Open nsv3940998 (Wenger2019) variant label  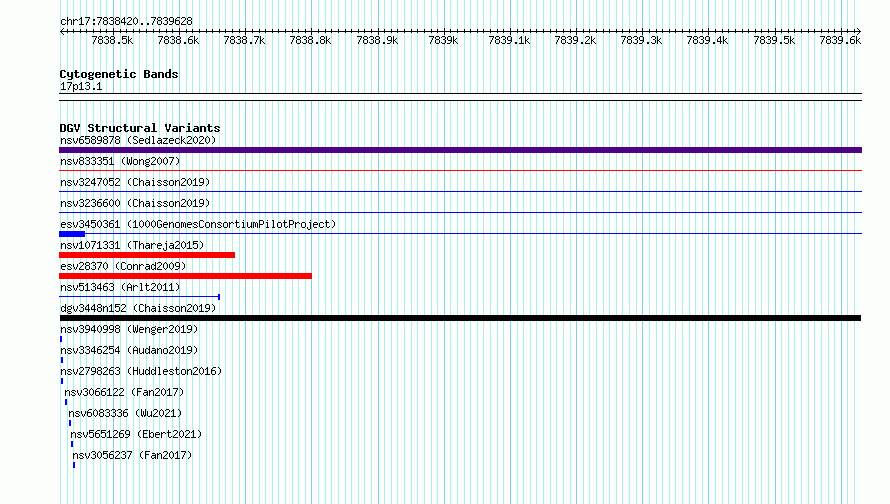coord(129,329)
